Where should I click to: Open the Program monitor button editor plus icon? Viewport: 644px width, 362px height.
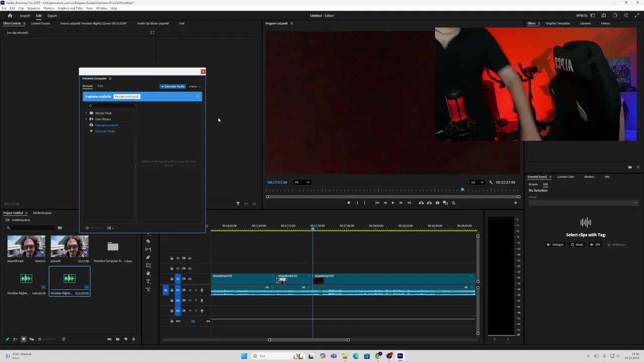point(515,203)
